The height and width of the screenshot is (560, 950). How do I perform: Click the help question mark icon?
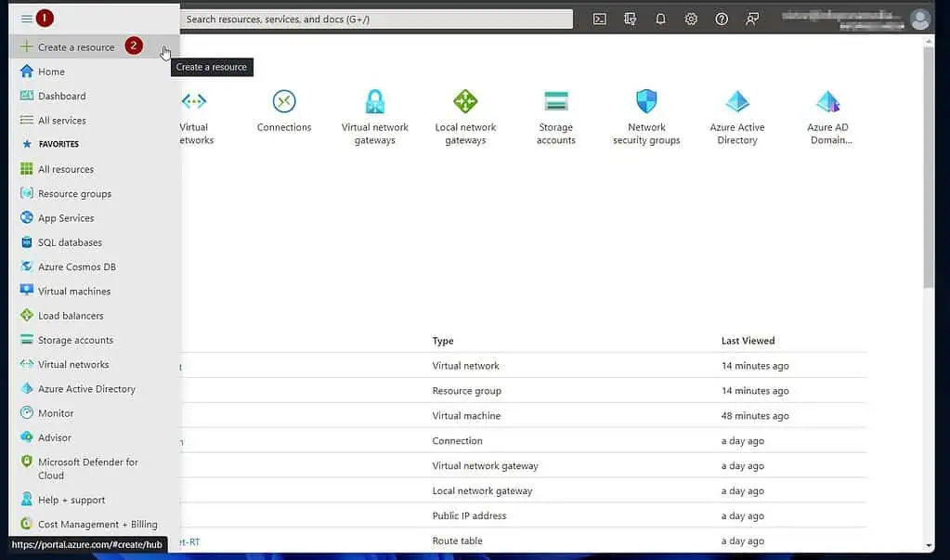click(x=722, y=19)
